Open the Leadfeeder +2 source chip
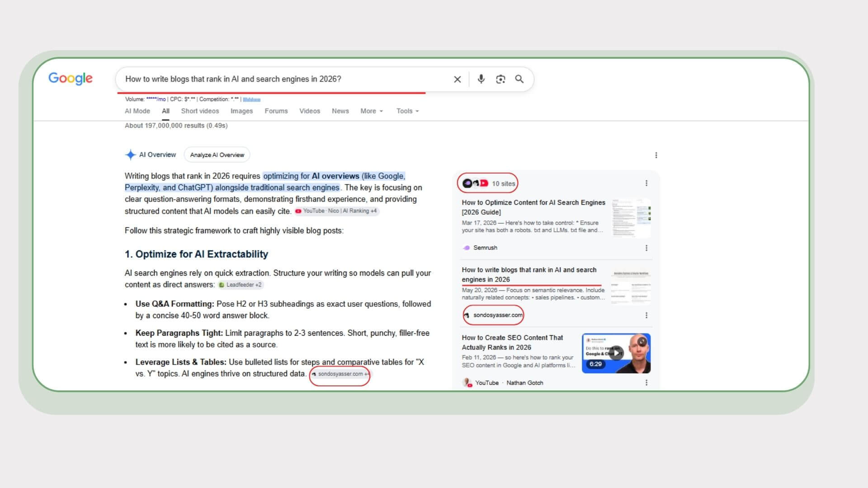Viewport: 868px width, 488px height. pyautogui.click(x=241, y=285)
